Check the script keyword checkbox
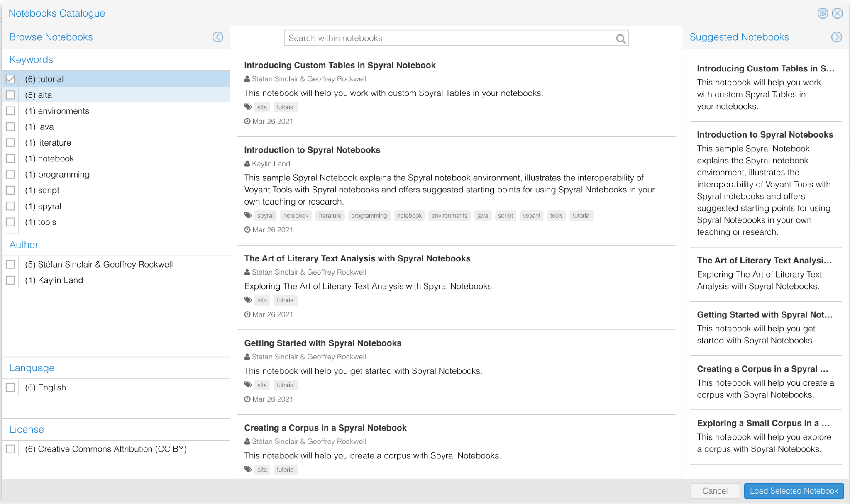The image size is (850, 504). [10, 190]
